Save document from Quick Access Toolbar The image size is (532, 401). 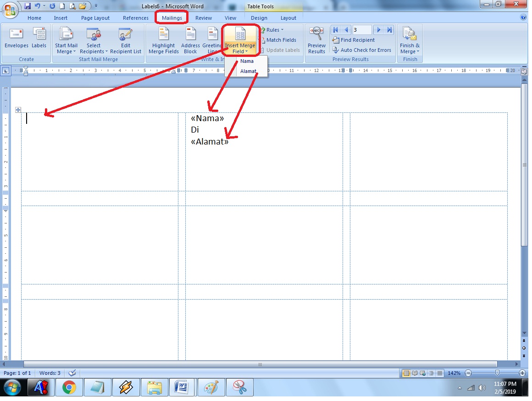pos(28,6)
